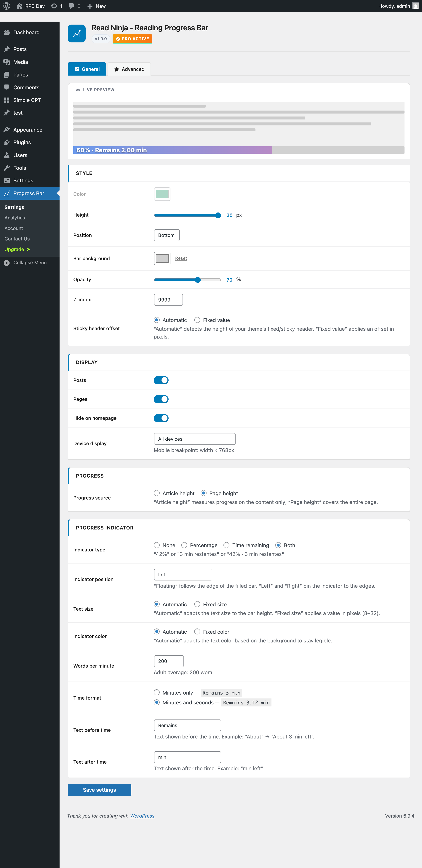Click the Tools wrench icon
The height and width of the screenshot is (868, 422).
pyautogui.click(x=7, y=167)
